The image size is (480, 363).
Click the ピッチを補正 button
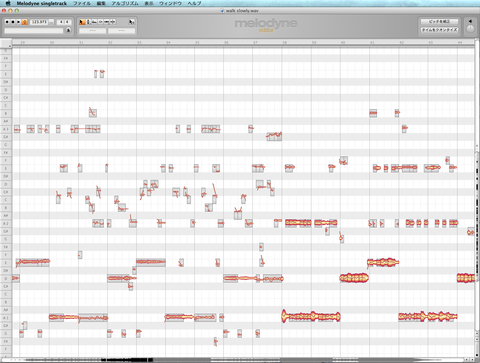(x=439, y=21)
